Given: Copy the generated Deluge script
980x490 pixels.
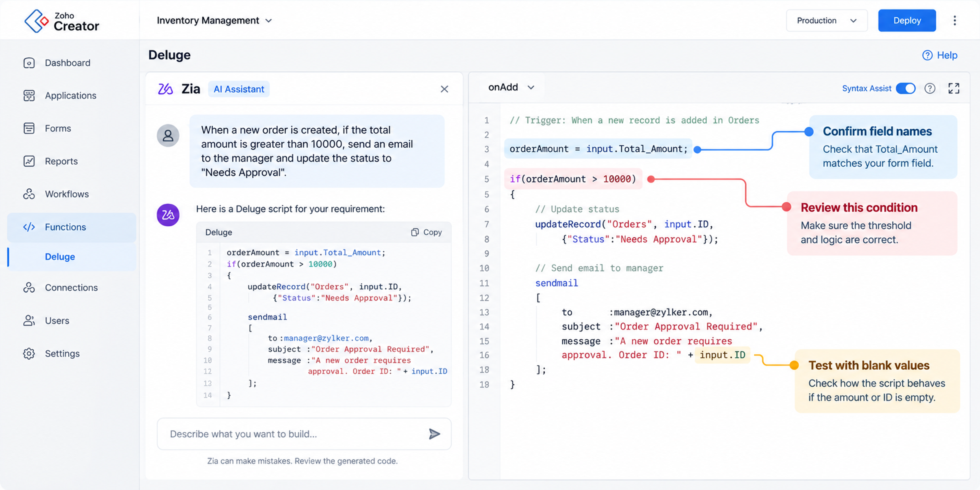Looking at the screenshot, I should pos(426,232).
